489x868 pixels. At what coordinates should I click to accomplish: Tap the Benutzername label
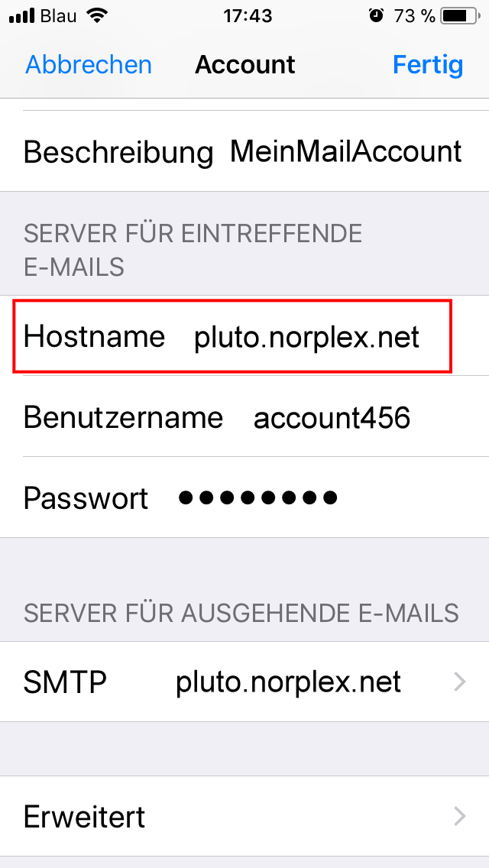point(123,417)
